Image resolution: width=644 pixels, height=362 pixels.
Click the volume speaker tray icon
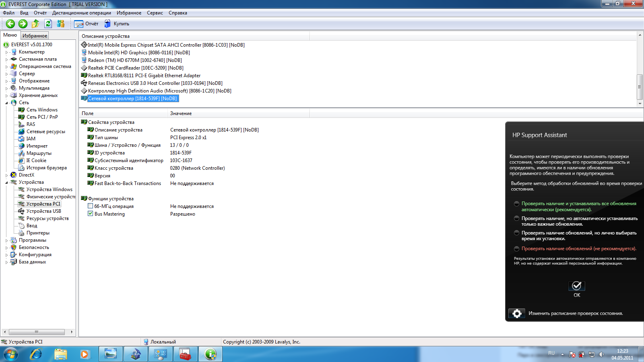click(601, 354)
